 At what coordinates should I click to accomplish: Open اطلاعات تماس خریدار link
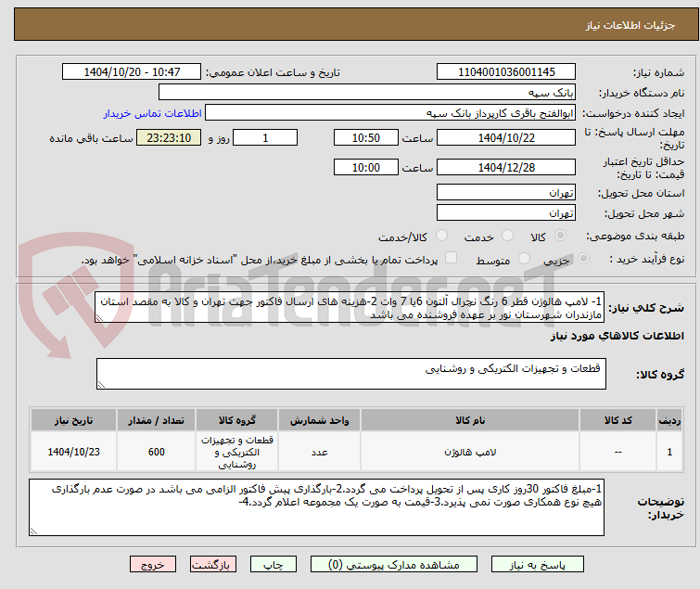[x=153, y=113]
